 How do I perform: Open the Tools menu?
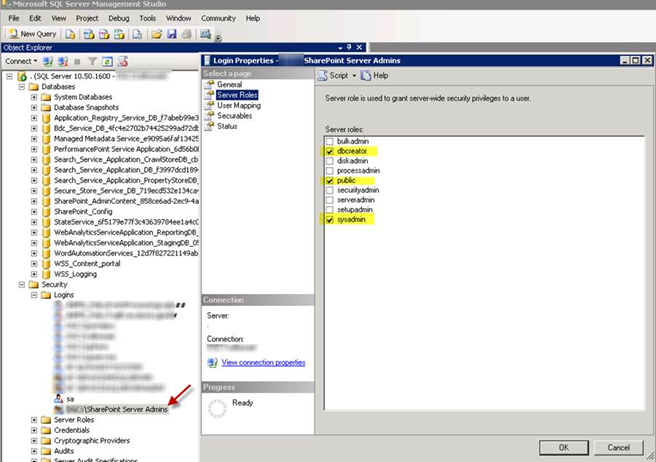click(148, 18)
